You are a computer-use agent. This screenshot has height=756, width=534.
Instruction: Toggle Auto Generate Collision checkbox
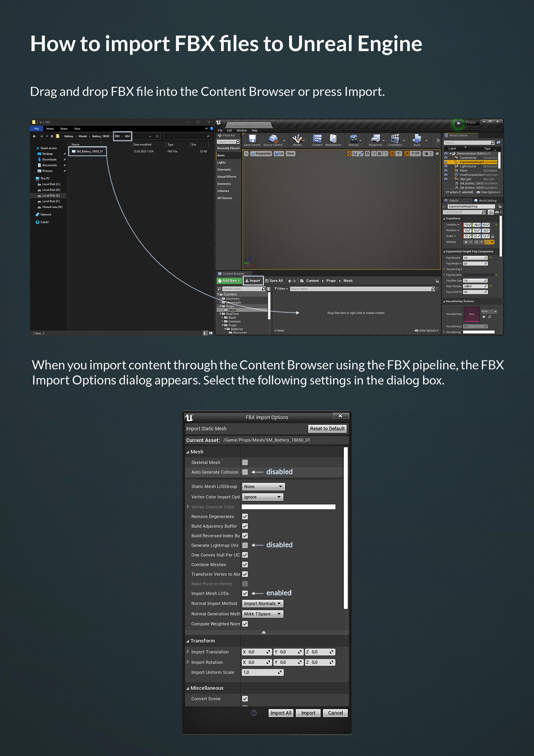coord(245,472)
